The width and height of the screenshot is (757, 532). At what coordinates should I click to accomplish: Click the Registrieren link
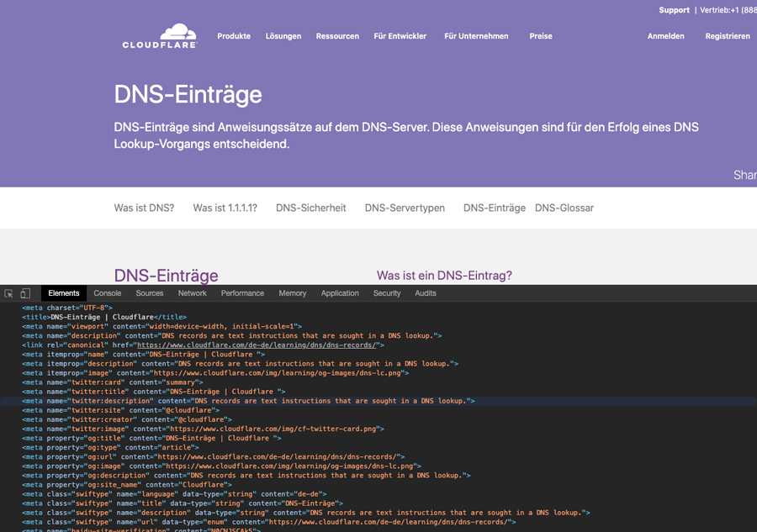coord(728,36)
